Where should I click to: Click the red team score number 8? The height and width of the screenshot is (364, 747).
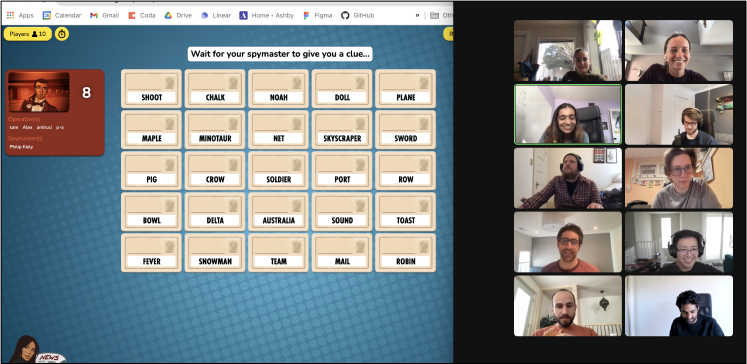pos(86,92)
